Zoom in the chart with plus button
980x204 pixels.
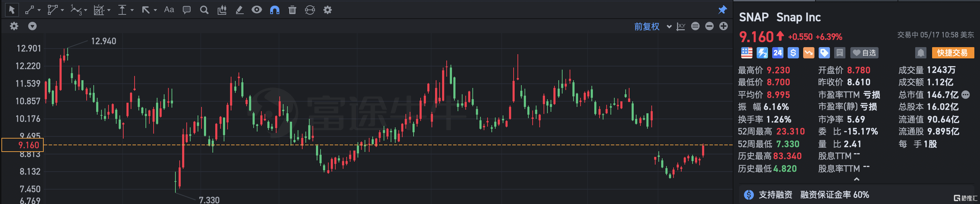[724, 26]
